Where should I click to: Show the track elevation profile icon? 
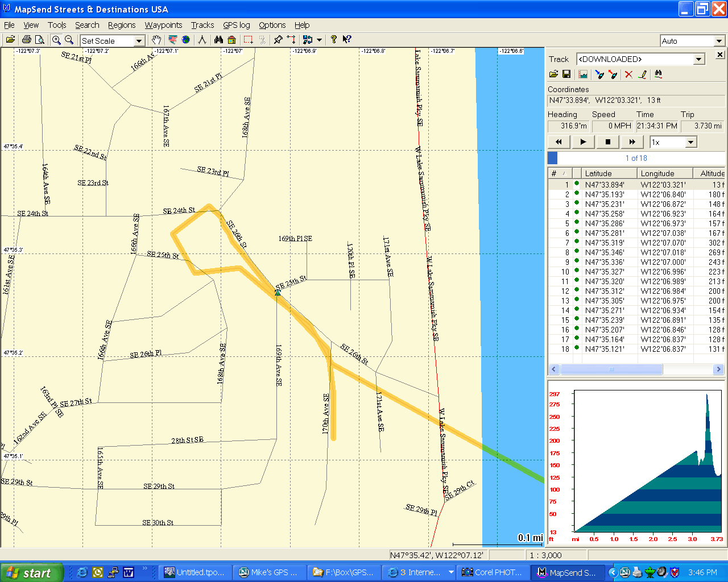coord(583,74)
